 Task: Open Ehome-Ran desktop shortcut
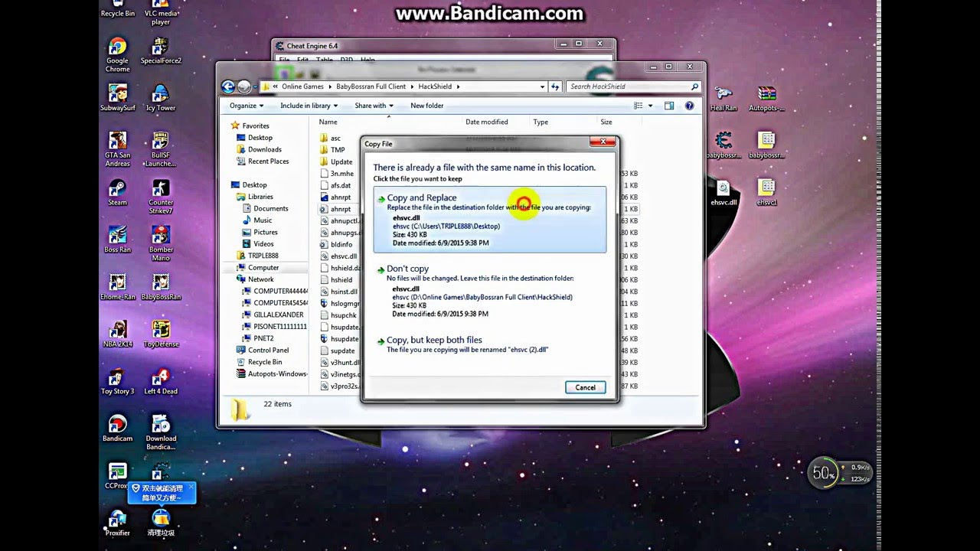tap(117, 287)
